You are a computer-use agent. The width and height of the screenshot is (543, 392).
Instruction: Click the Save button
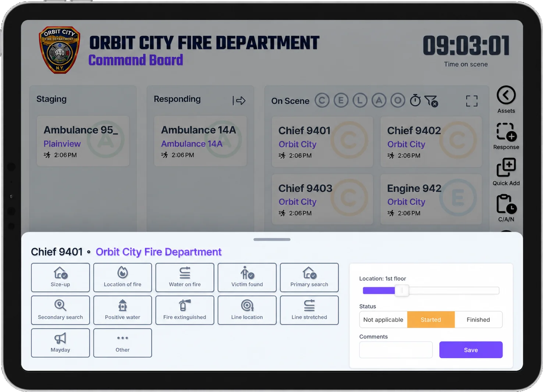pyautogui.click(x=471, y=350)
